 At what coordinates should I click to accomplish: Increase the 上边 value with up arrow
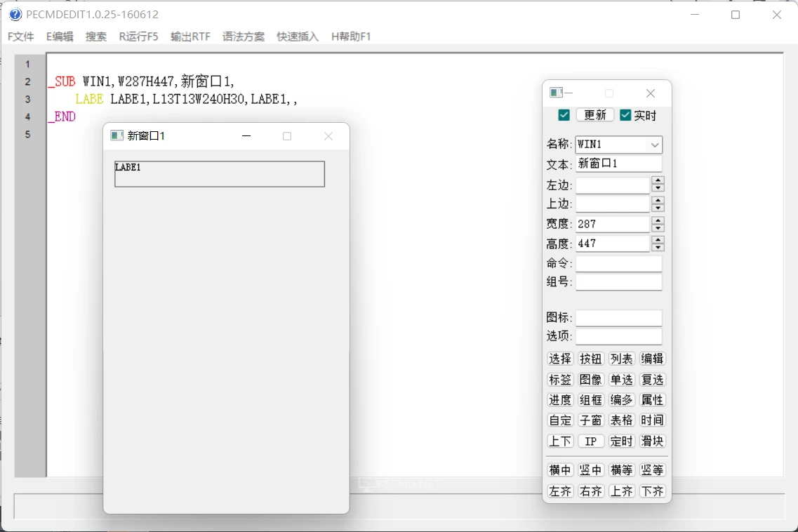point(658,200)
